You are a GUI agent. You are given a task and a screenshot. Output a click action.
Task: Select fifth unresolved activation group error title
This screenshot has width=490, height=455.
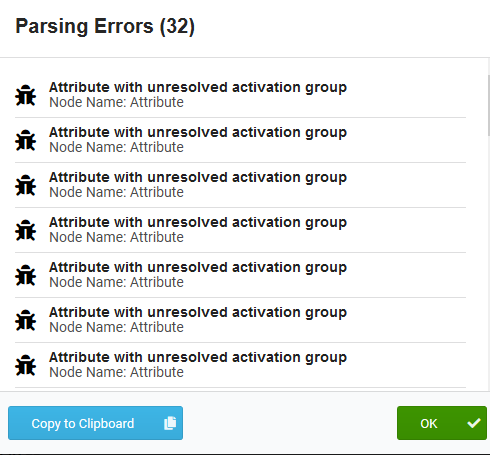(x=198, y=268)
